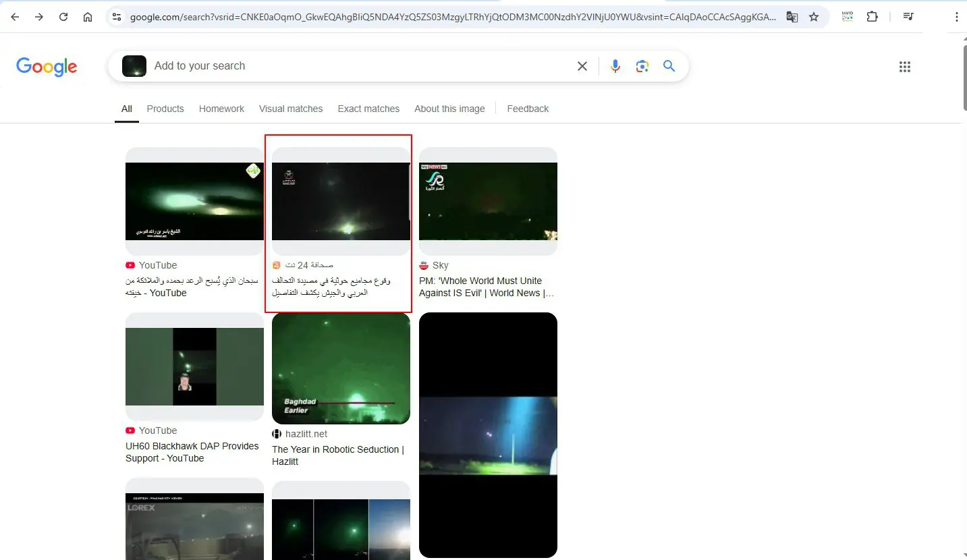Switch to Visual matches tab
Screen dimensions: 967x560
(291, 109)
